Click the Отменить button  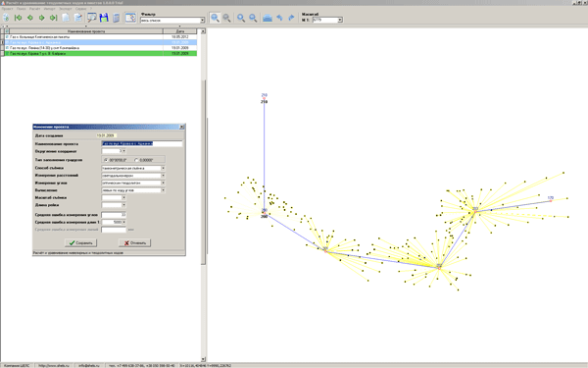(134, 243)
